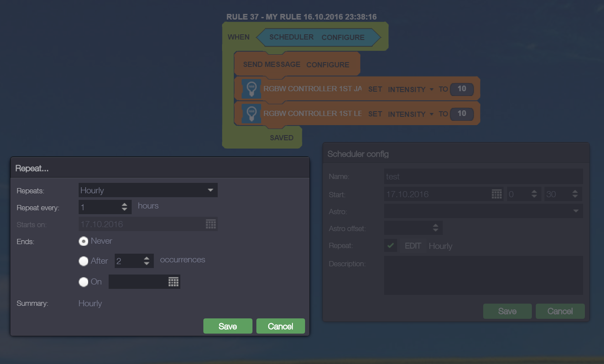Open calendar picker for Starts on date
This screenshot has width=604, height=364.
[211, 224]
